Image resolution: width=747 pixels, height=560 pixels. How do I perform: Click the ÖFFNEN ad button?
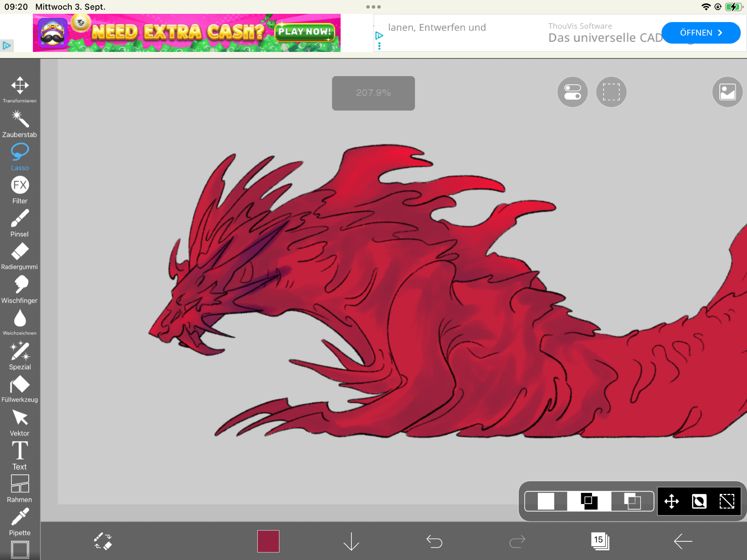(x=701, y=33)
